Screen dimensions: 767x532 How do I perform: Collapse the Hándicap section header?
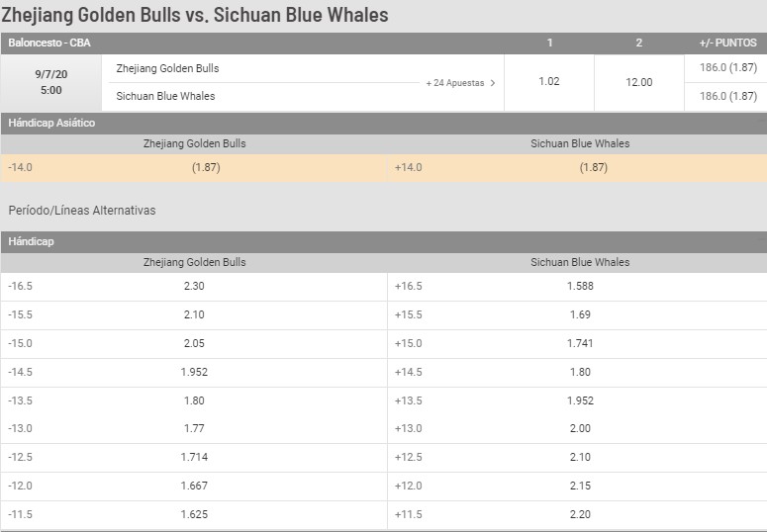384,241
